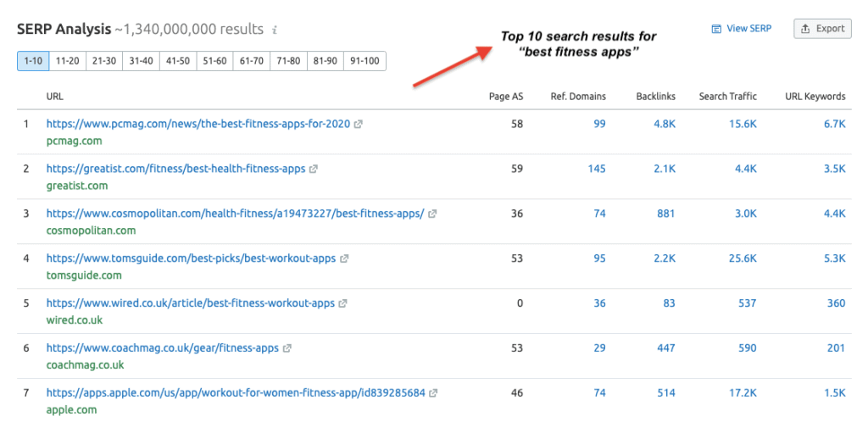Open the pcmag.com best fitness apps URL
This screenshot has width=868, height=422.
point(198,124)
